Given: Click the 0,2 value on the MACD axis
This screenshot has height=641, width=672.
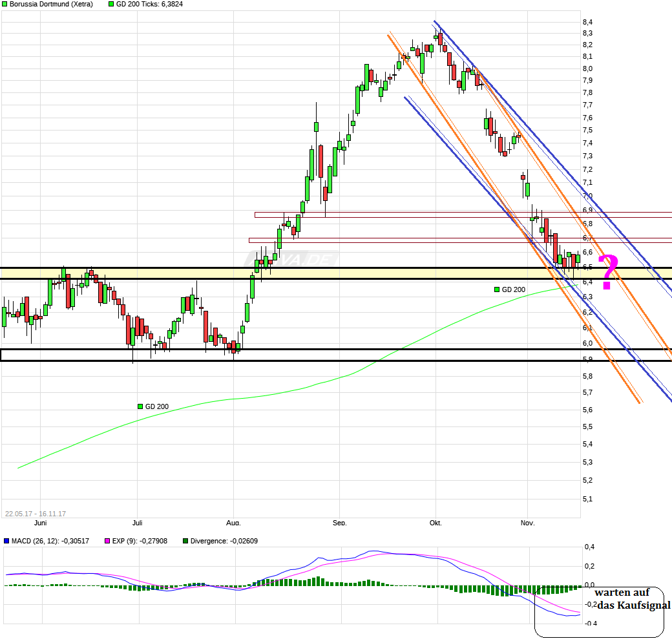Looking at the screenshot, I should tap(590, 567).
